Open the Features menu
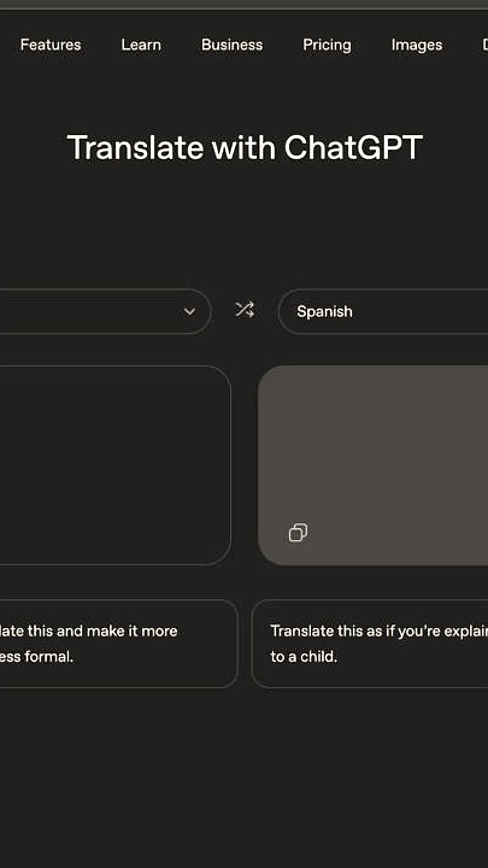The image size is (488, 868). [51, 45]
